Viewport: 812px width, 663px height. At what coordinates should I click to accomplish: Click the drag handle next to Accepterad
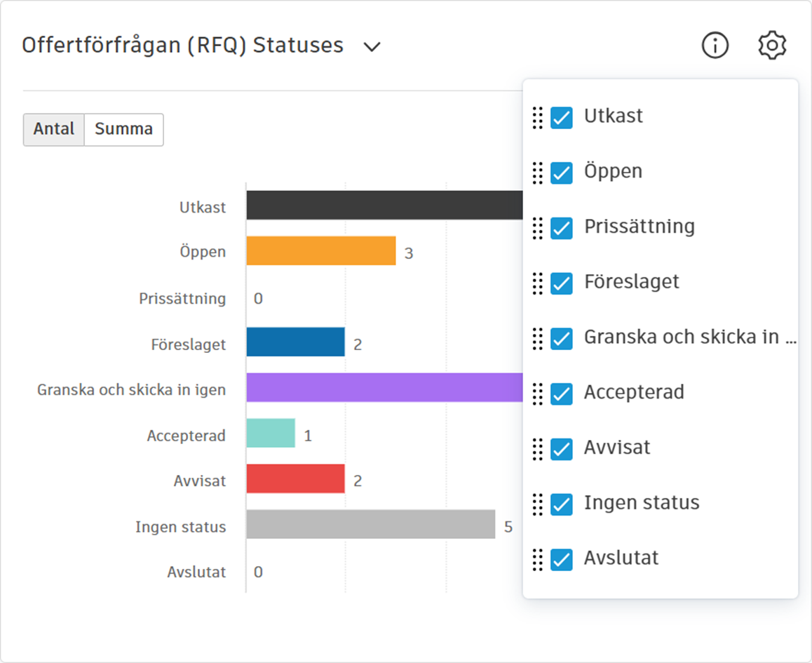538,394
